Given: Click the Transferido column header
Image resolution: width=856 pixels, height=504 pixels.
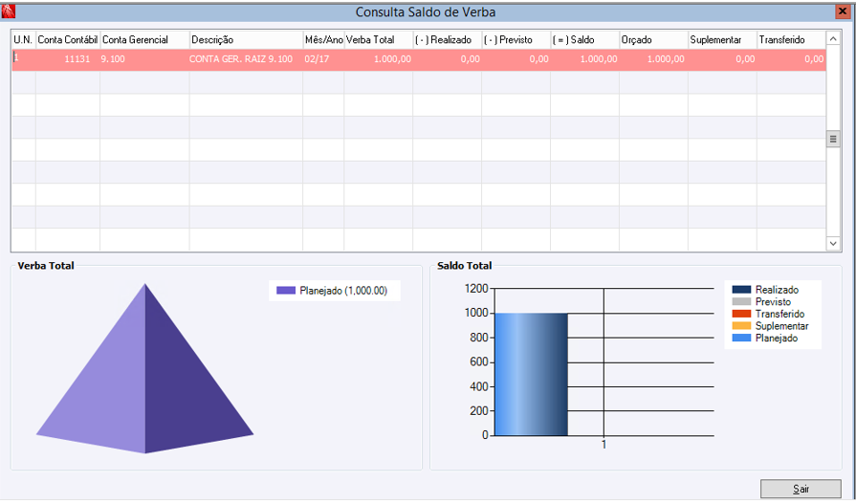Looking at the screenshot, I should tap(791, 40).
